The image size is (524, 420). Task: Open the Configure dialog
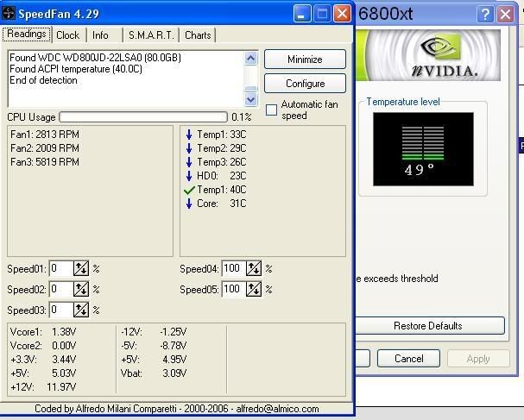[305, 84]
